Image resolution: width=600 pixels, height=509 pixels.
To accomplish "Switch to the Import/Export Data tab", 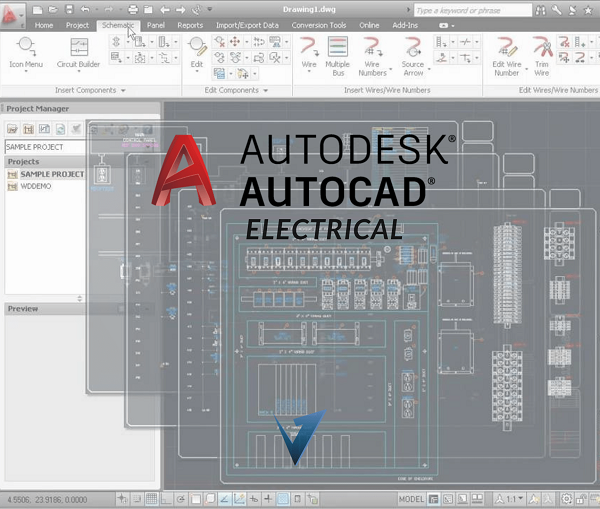I will point(247,25).
